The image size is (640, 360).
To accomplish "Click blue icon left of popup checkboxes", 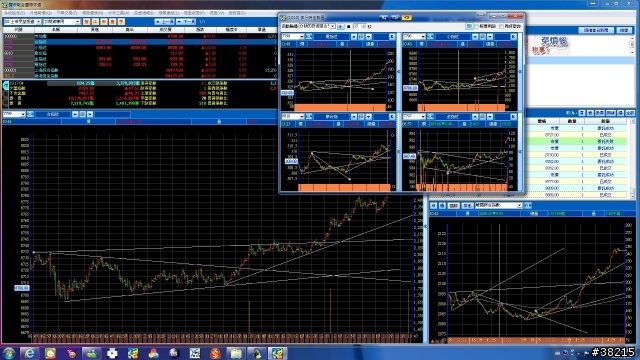I will point(469,26).
